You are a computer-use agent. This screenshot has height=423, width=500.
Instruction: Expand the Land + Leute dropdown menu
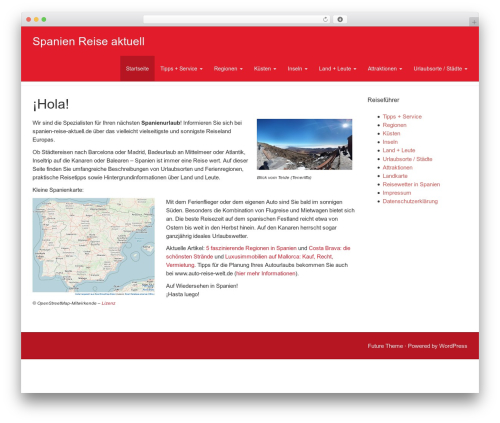[337, 69]
